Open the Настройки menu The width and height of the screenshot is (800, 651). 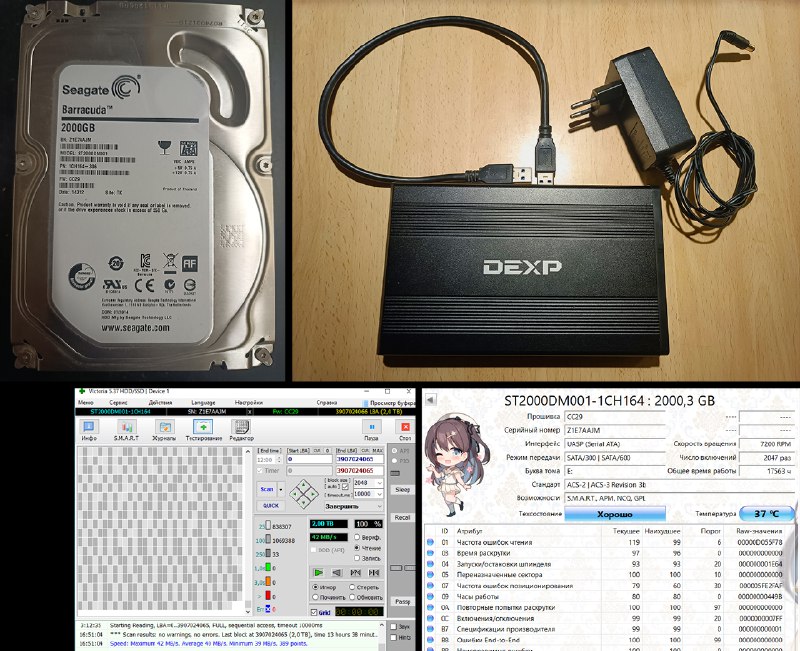(248, 403)
